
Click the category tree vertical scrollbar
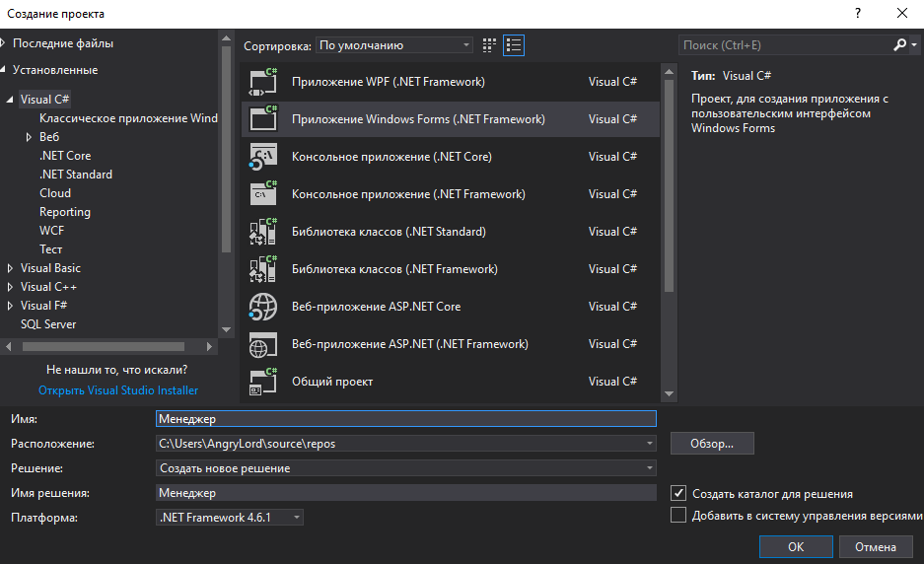(226, 149)
